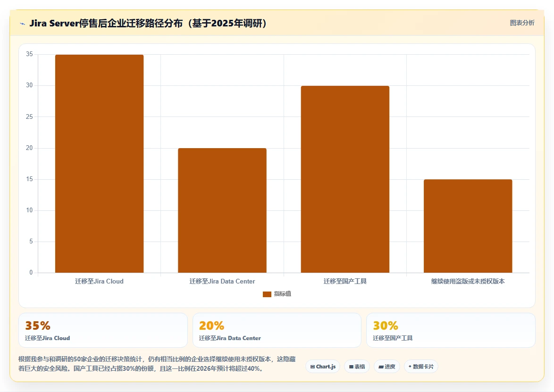Select the 继续使用盗版或未授权版本 bar
Screen dimensions: 554x392
(468, 226)
